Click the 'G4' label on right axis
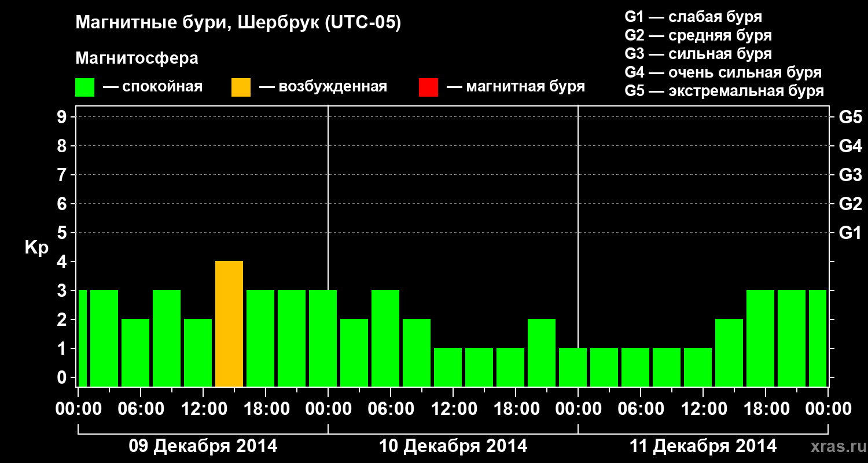 click(x=851, y=146)
